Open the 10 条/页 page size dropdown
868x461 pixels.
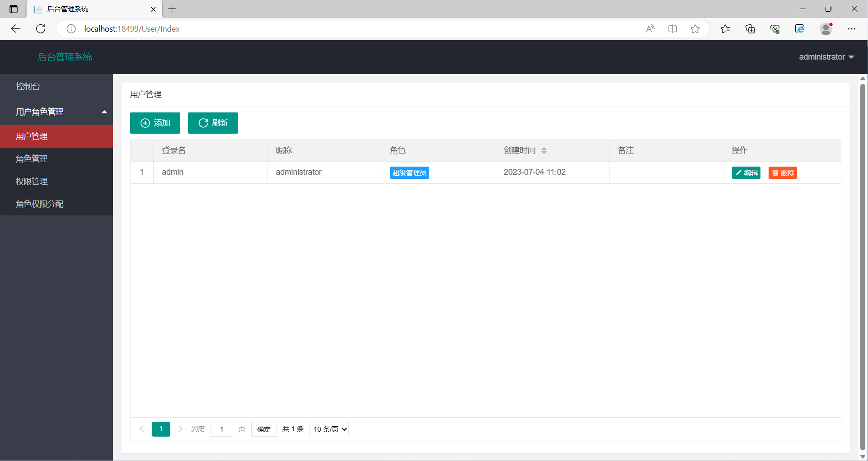pos(328,429)
